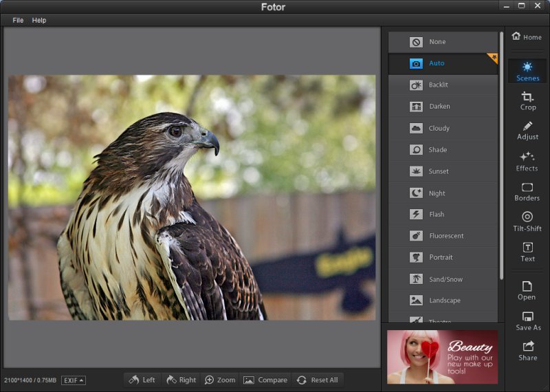Open the Adjust panel

527,131
